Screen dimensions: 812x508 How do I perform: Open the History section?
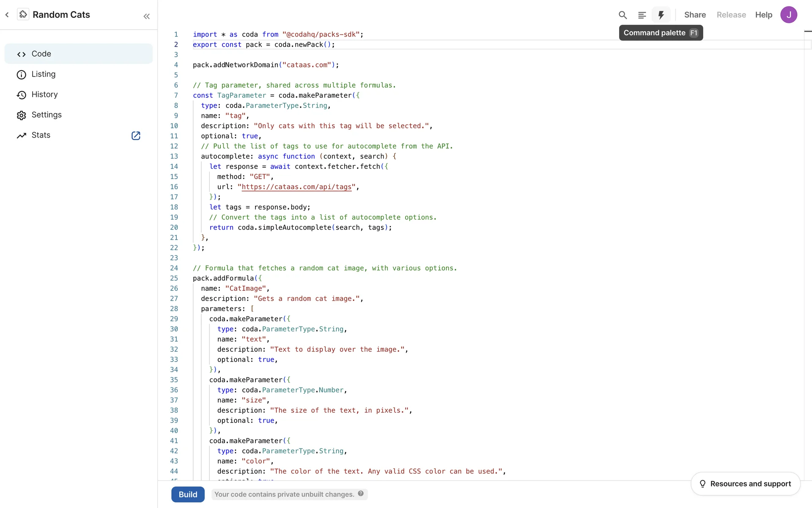pyautogui.click(x=44, y=94)
